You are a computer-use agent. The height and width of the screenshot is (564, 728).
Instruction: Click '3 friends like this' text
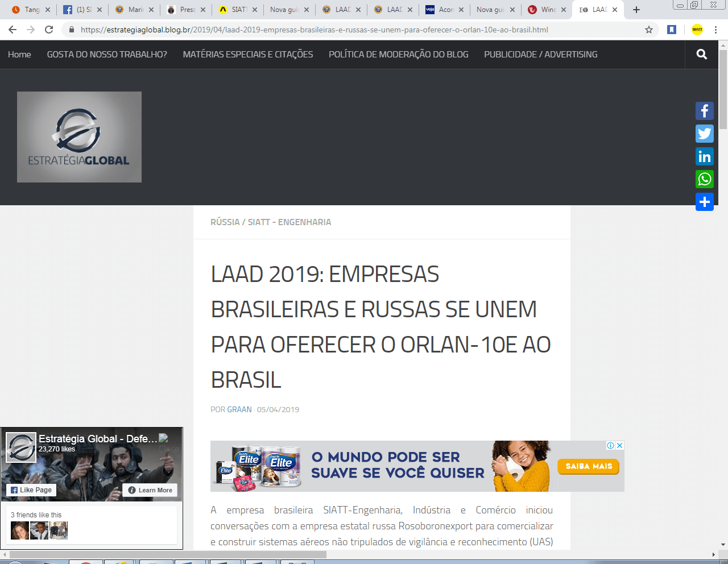[36, 515]
